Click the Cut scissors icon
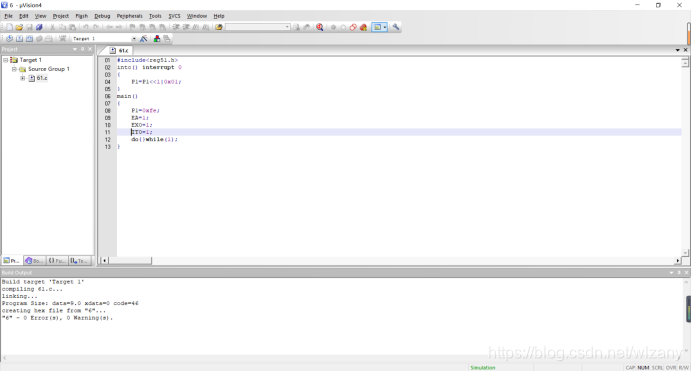692x371 pixels. tap(52, 27)
